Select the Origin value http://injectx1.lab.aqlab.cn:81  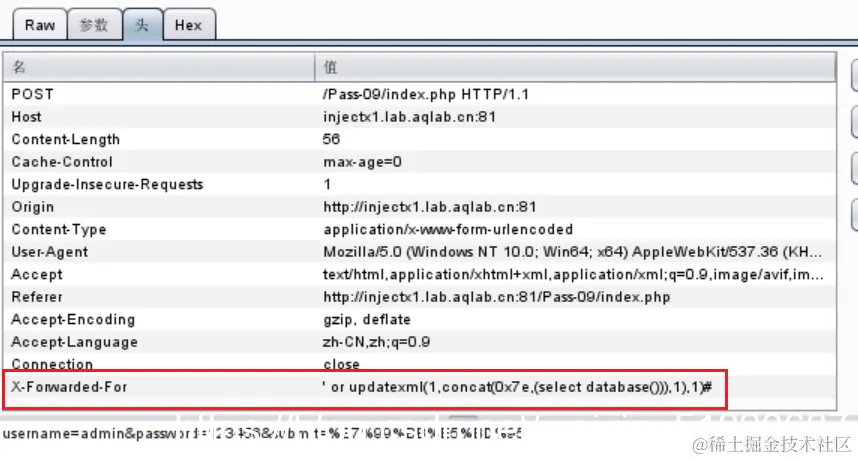tap(430, 206)
